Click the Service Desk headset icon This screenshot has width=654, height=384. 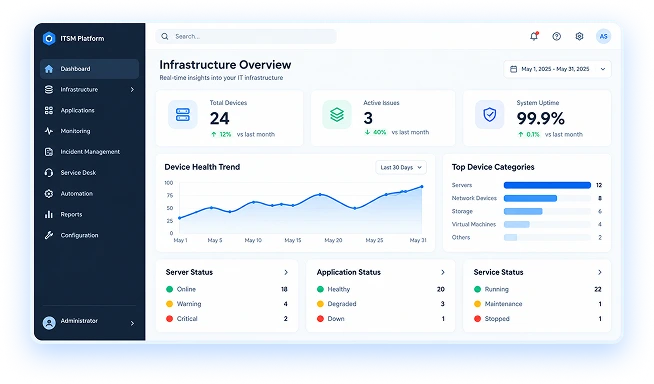tap(49, 173)
